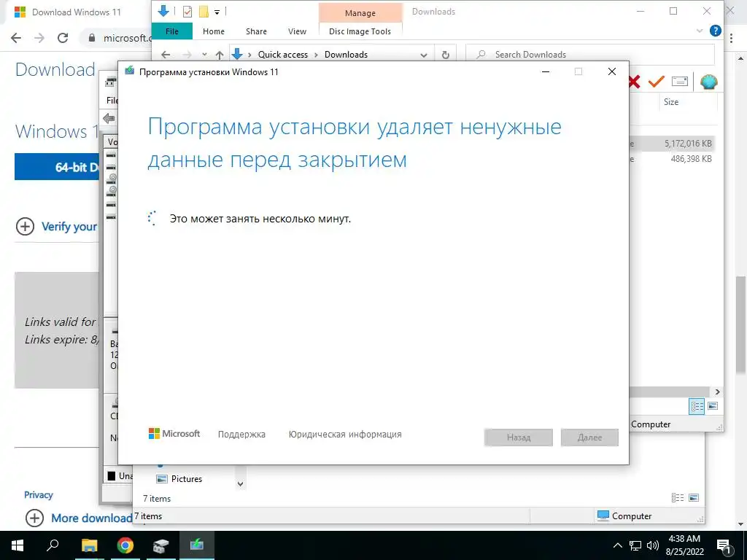
Task: Select the Manage contextual tab
Action: coord(360,13)
